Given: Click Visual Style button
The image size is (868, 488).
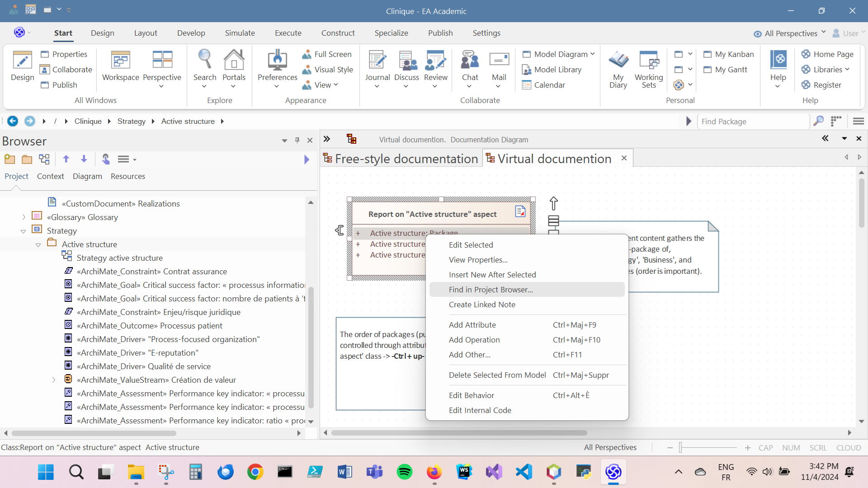Looking at the screenshot, I should tap(328, 70).
